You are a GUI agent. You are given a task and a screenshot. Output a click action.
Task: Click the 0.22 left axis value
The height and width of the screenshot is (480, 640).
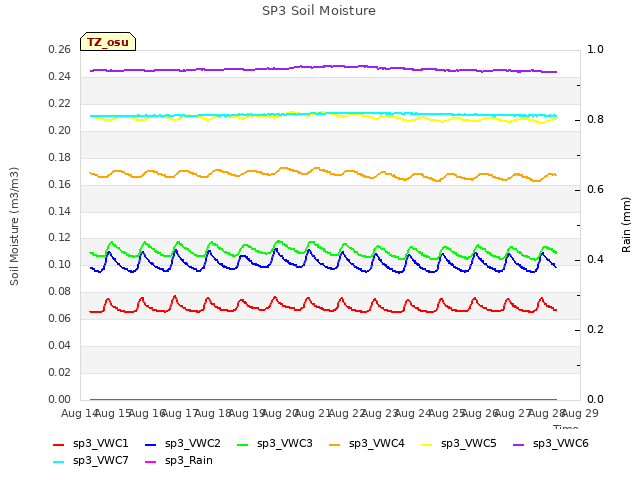pyautogui.click(x=60, y=104)
